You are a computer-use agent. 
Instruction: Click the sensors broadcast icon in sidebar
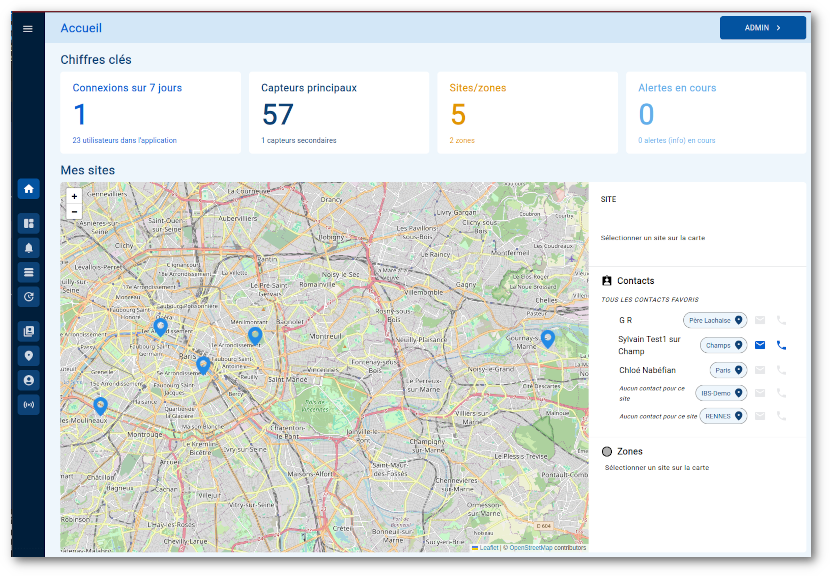coord(28,405)
